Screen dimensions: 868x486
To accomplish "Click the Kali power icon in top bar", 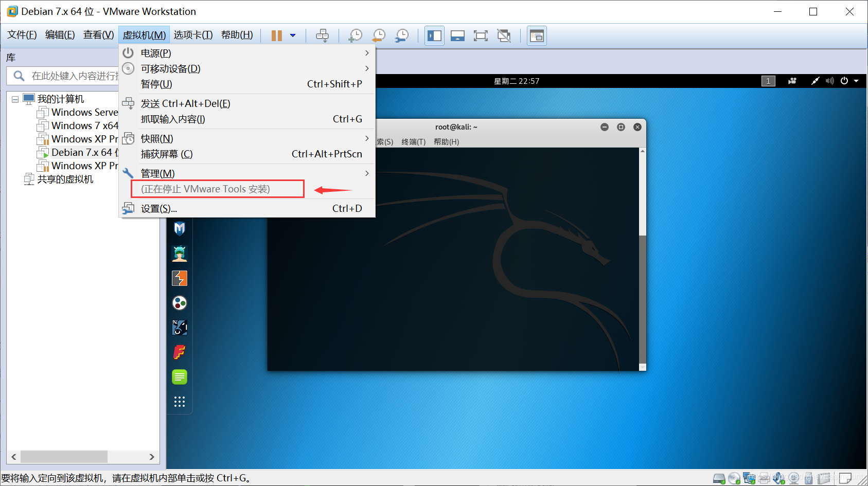I will (x=844, y=81).
